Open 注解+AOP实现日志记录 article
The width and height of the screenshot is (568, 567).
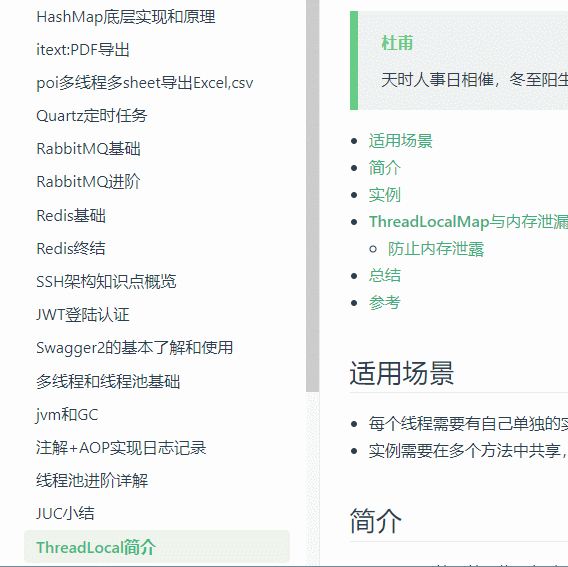click(121, 447)
